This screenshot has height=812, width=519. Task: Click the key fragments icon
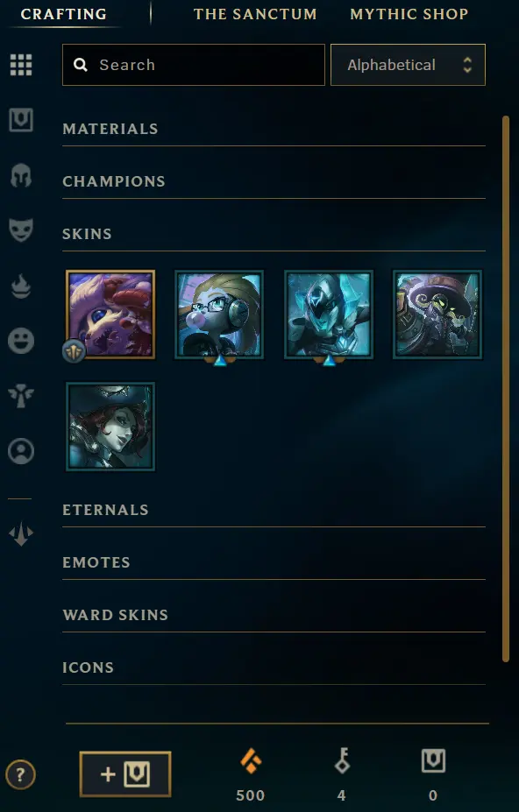point(342,761)
